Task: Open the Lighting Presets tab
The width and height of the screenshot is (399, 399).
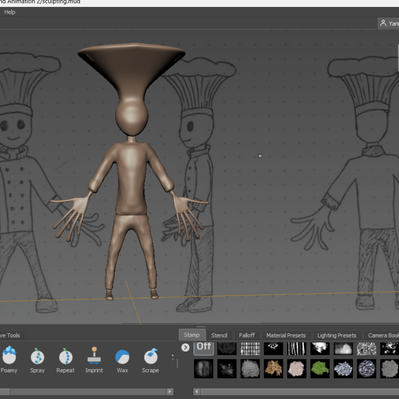Action: [337, 335]
